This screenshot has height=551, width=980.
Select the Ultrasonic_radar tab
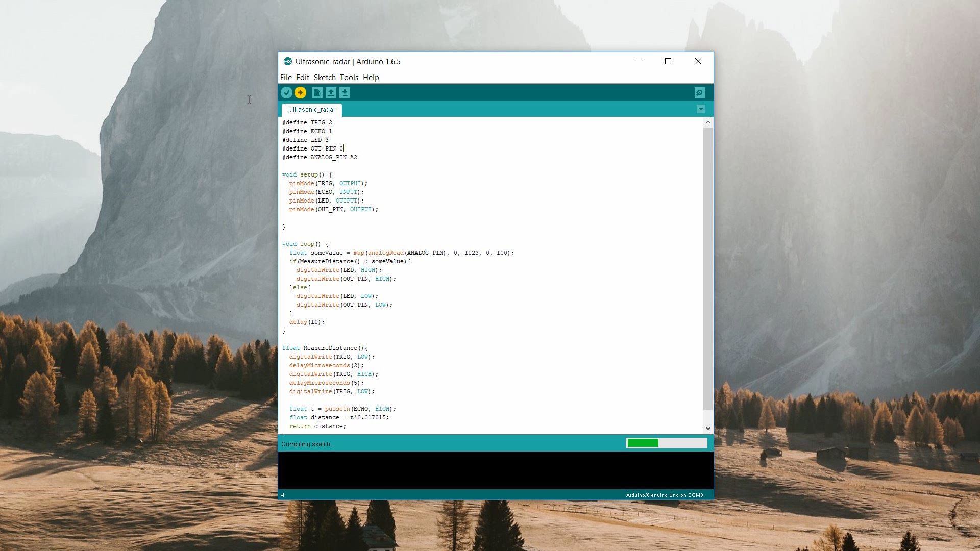tap(312, 110)
